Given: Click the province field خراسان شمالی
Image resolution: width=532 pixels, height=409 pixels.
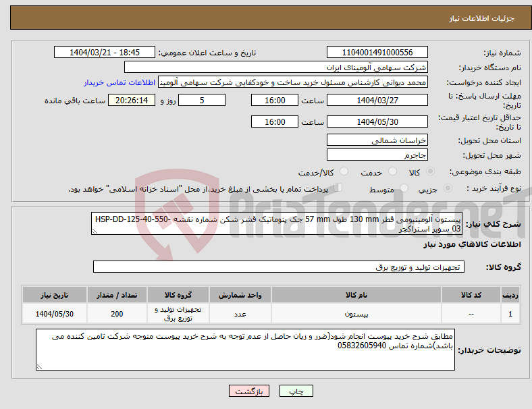Looking at the screenshot, I should pos(377,140).
